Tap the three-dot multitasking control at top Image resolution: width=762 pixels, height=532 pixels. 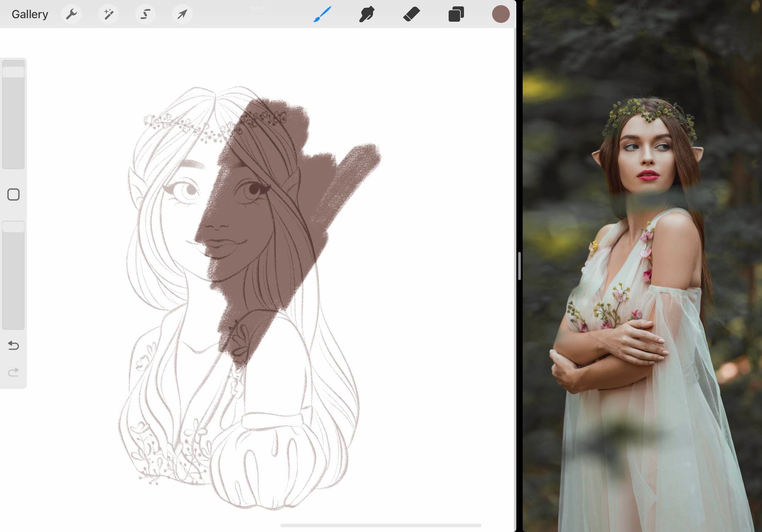point(258,7)
